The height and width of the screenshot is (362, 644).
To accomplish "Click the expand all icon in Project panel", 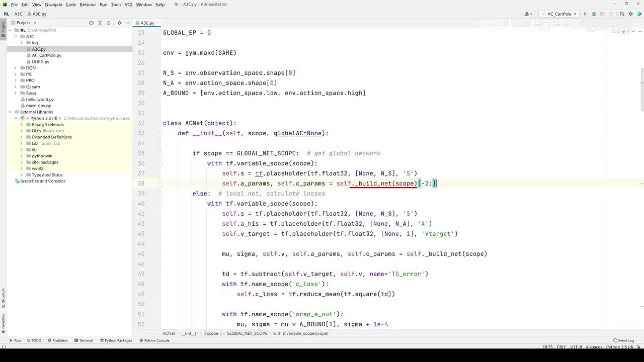I will [100, 23].
